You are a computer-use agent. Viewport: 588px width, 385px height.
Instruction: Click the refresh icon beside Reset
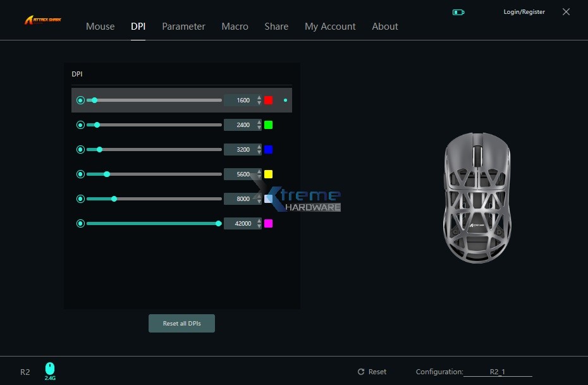360,372
